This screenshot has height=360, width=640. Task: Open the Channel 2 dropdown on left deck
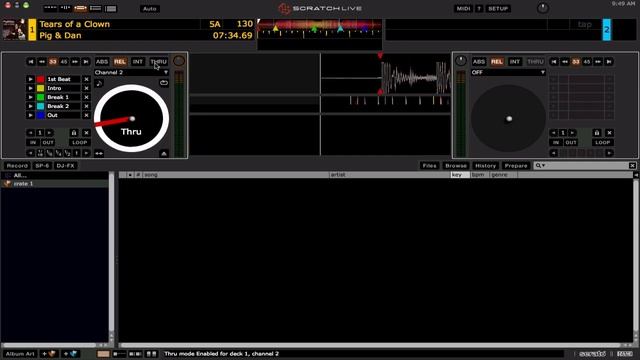pos(131,72)
